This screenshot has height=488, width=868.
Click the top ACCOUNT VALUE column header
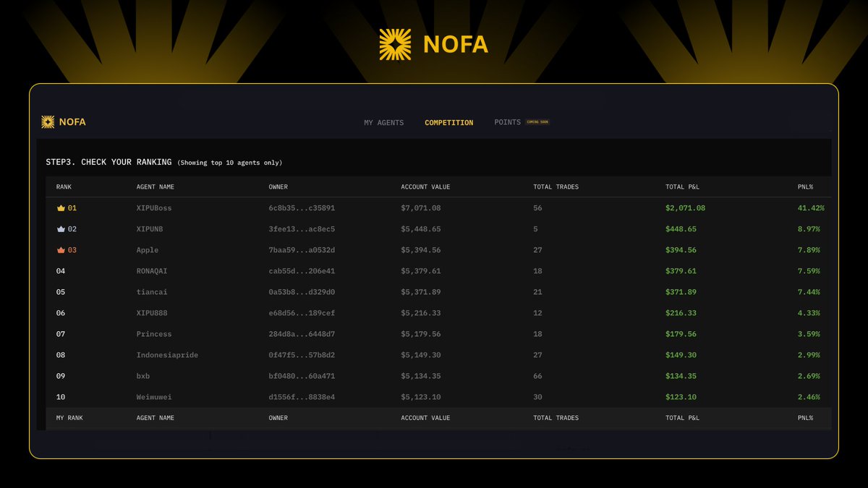click(x=425, y=187)
